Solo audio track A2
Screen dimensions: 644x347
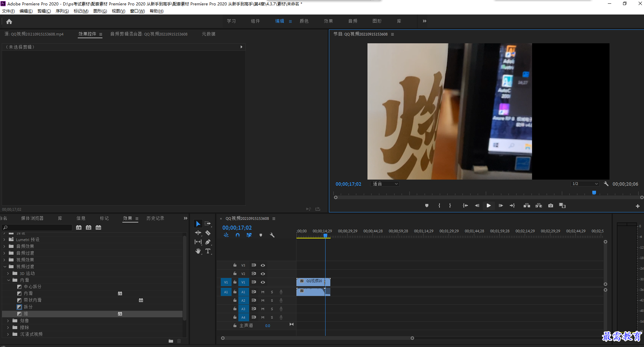click(x=272, y=300)
